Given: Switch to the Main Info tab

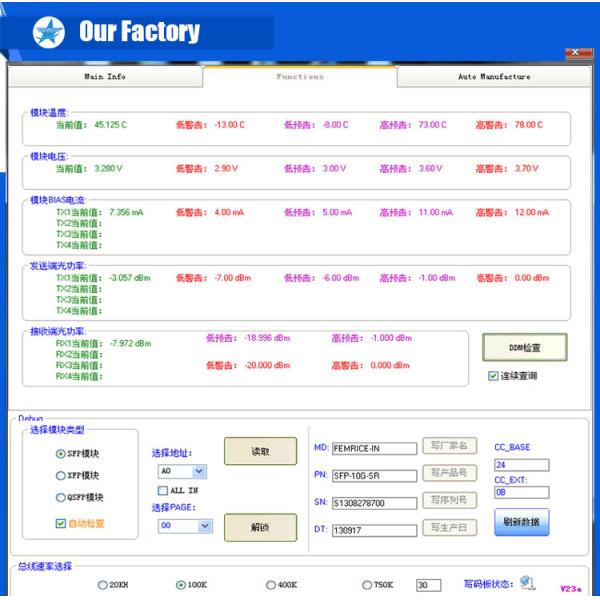Looking at the screenshot, I should (103, 77).
